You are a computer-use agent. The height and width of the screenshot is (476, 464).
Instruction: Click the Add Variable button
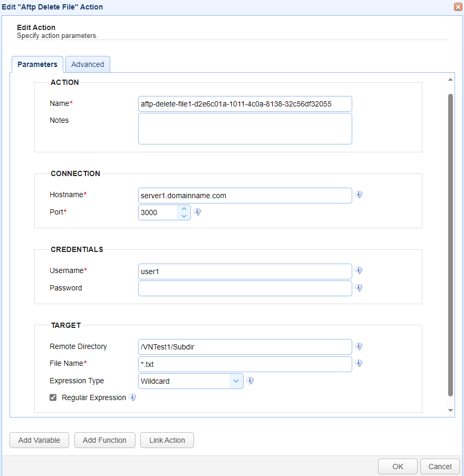click(39, 440)
